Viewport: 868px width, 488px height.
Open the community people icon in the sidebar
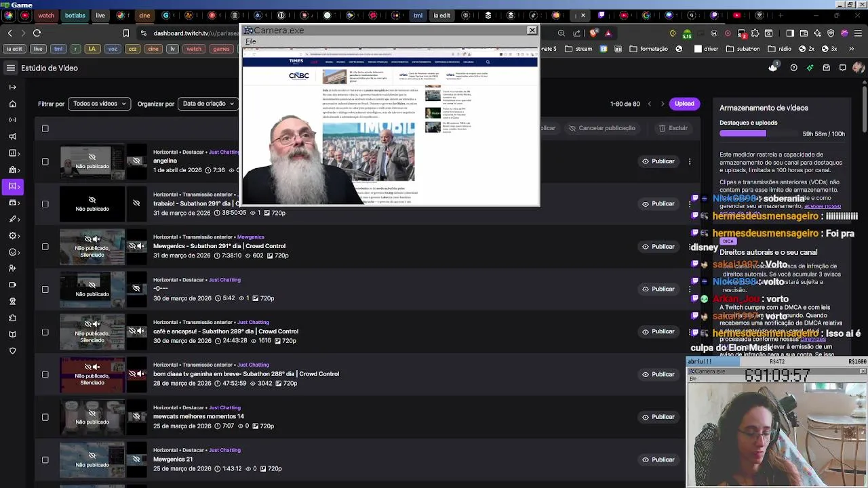(x=12, y=169)
